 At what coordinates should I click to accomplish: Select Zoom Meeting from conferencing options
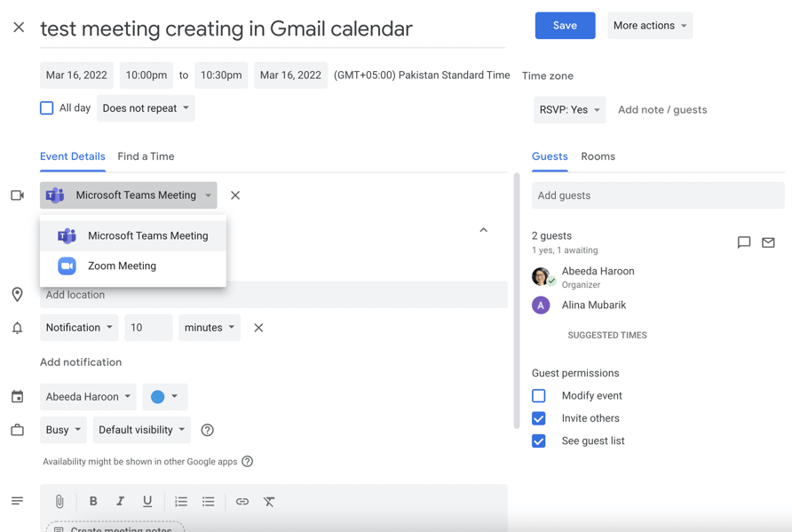tap(122, 266)
